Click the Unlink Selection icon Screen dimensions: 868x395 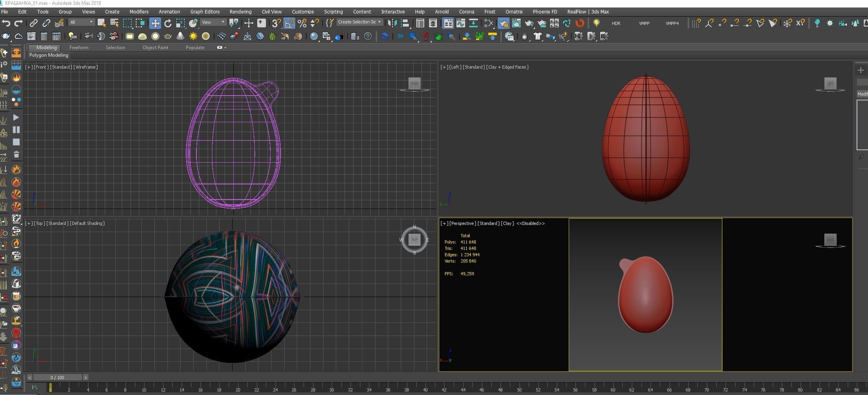tap(46, 23)
